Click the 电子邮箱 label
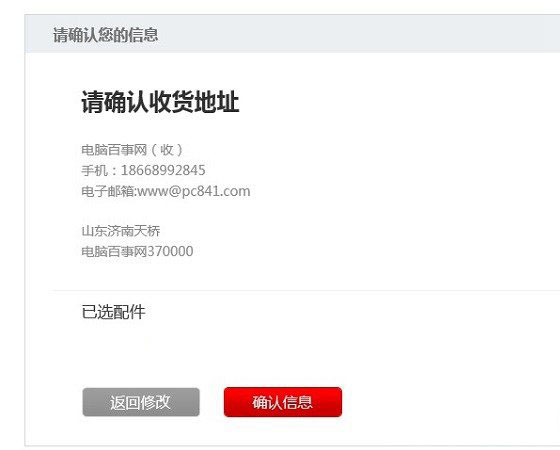 click(x=108, y=191)
